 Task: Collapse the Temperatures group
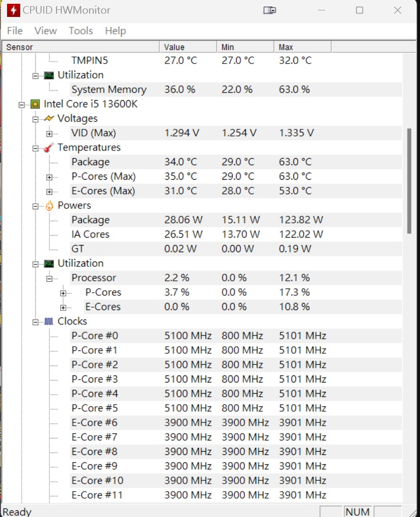point(35,148)
